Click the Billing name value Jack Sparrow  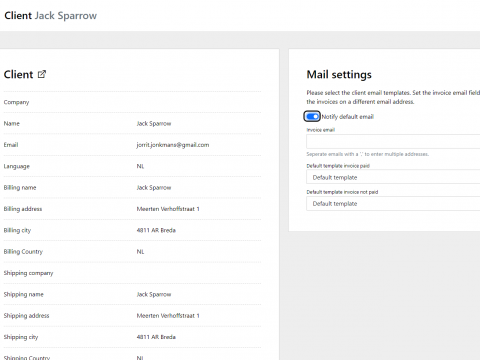coord(154,188)
